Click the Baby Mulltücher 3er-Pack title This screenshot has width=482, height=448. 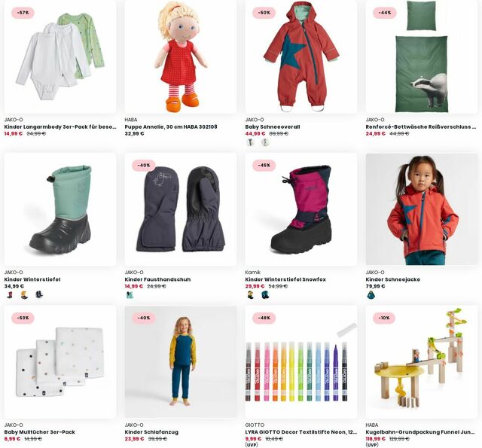tap(40, 432)
